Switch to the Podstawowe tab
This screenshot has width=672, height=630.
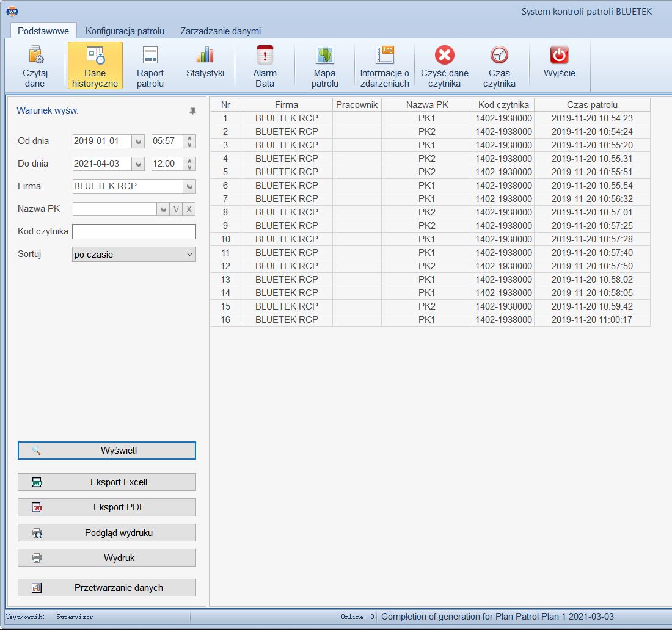click(x=43, y=31)
